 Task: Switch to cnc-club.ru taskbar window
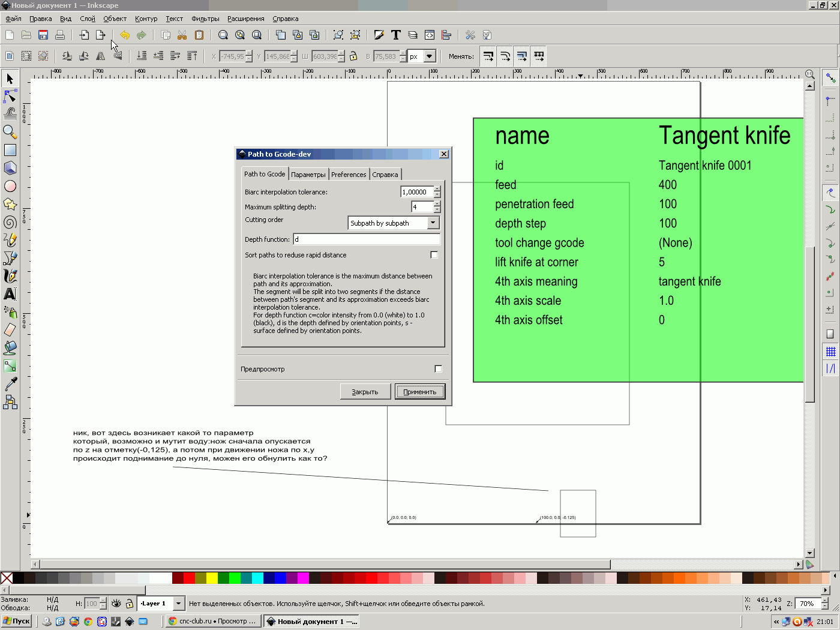pyautogui.click(x=213, y=622)
